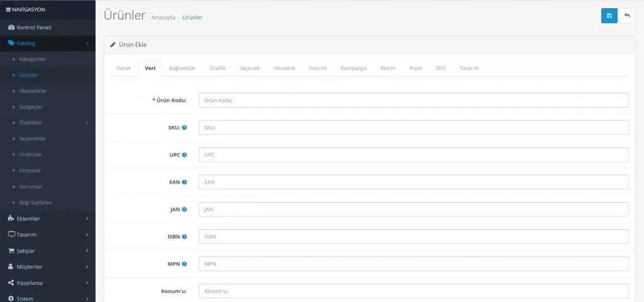Viewport: 644px width, 302px height.
Task: Go to the İndirim tab
Action: [318, 68]
